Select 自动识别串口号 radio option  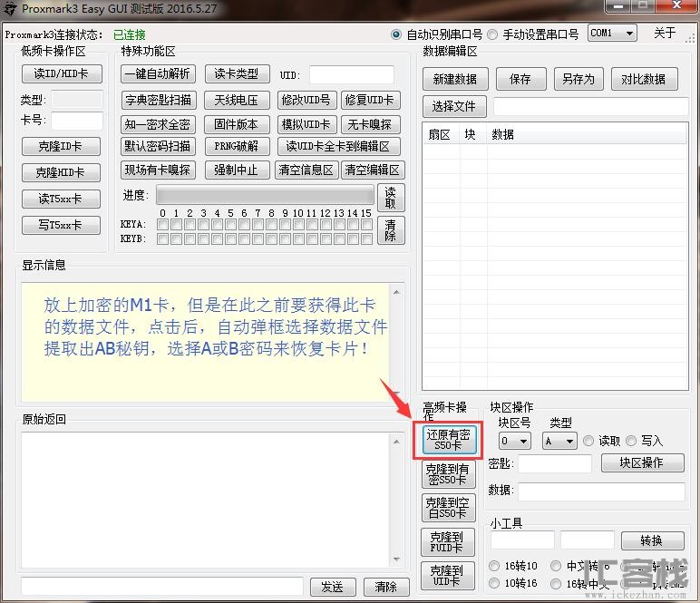point(395,34)
